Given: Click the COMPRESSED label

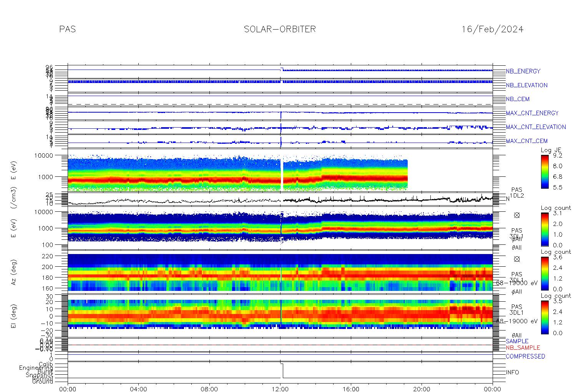Looking at the screenshot, I should [x=525, y=356].
